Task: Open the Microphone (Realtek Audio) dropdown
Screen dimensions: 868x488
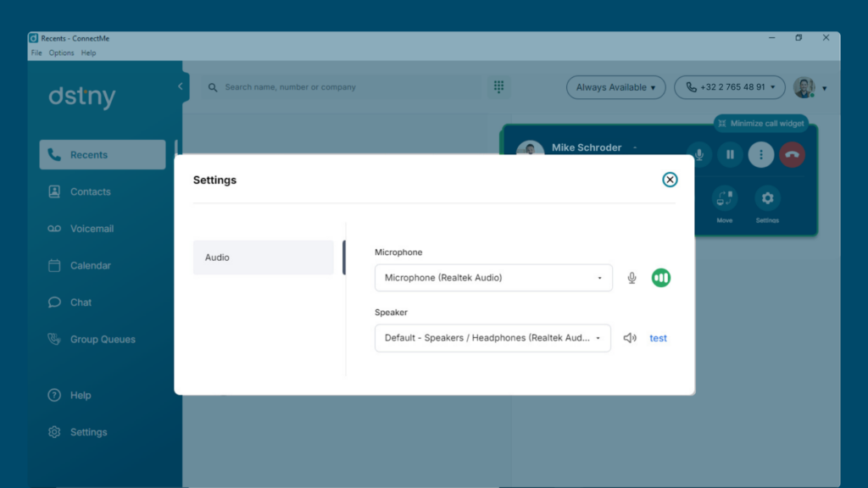Action: (493, 278)
